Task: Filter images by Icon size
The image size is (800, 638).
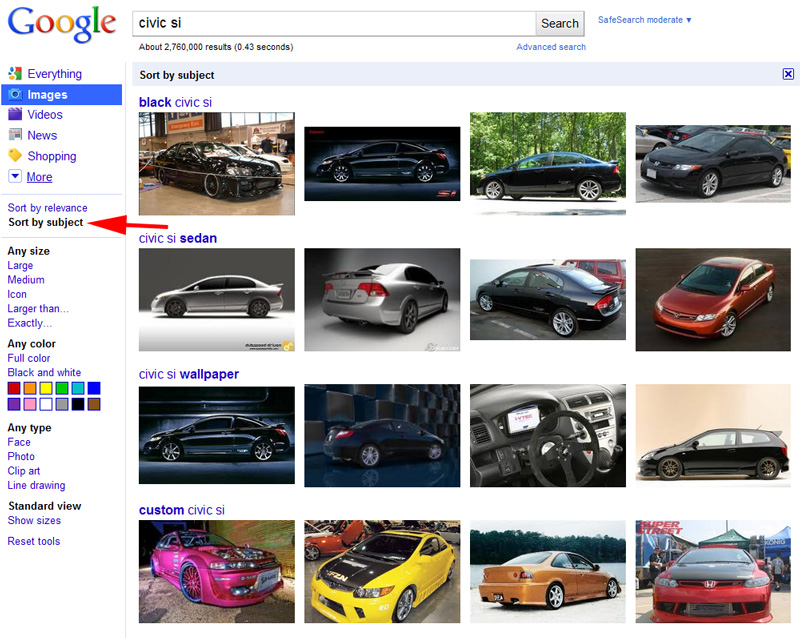Action: pyautogui.click(x=17, y=294)
